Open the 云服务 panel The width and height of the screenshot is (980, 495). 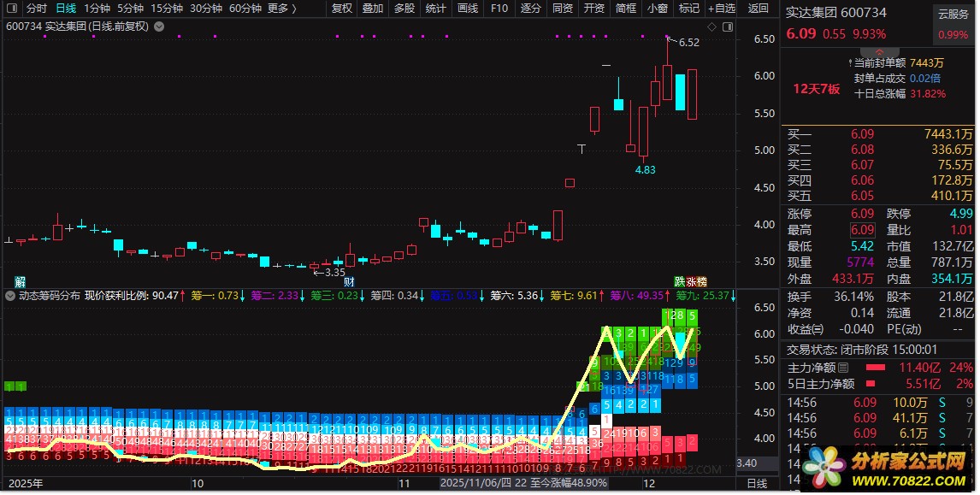click(953, 14)
